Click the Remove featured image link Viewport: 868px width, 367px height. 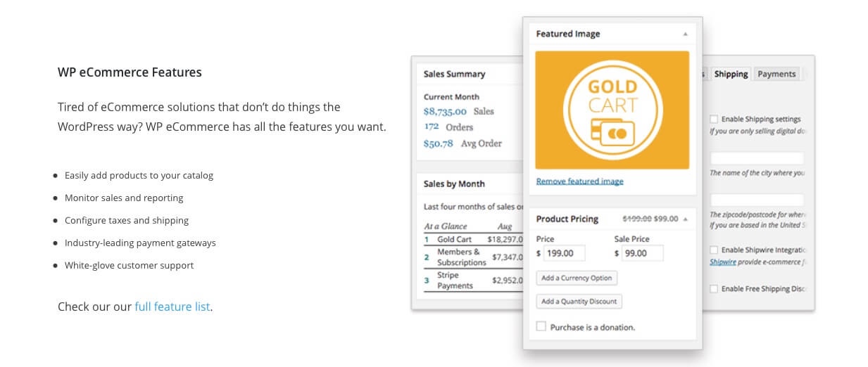point(579,181)
